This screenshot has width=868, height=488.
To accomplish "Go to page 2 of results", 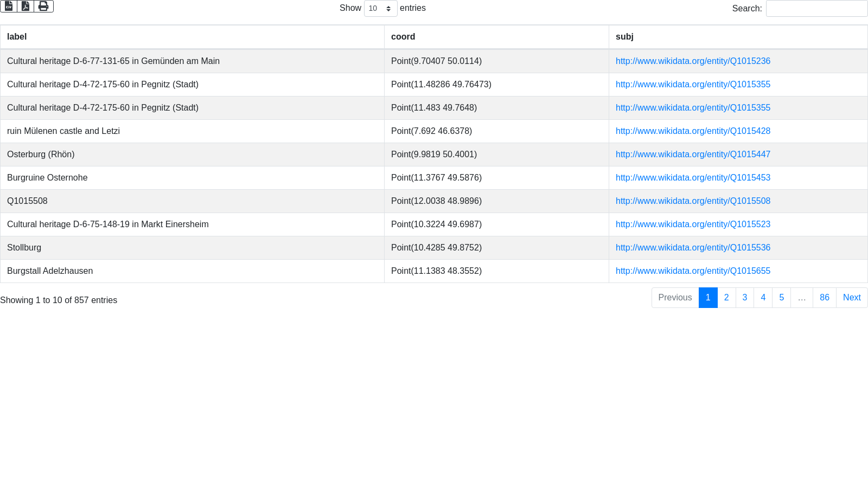I will 726,298.
